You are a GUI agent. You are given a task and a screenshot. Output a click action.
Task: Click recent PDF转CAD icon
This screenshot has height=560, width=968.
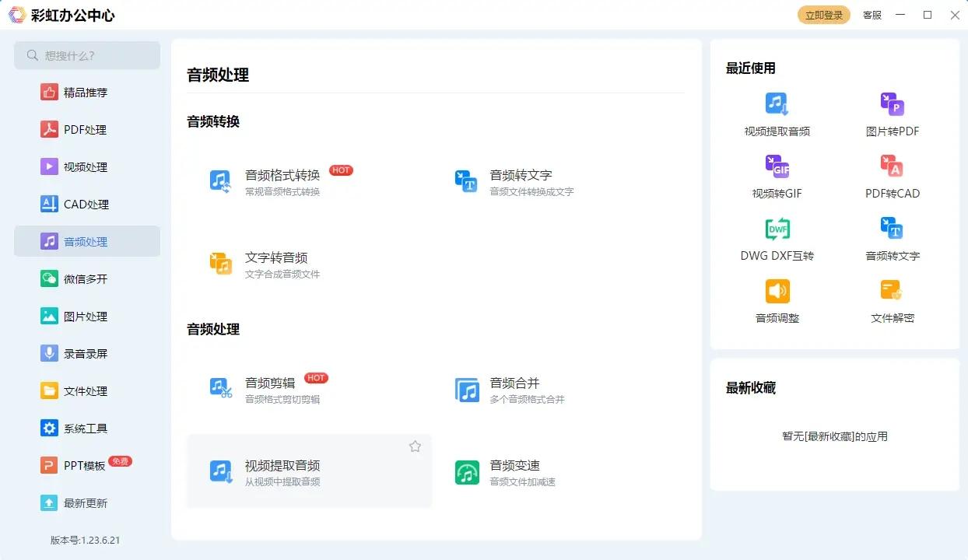(x=893, y=166)
